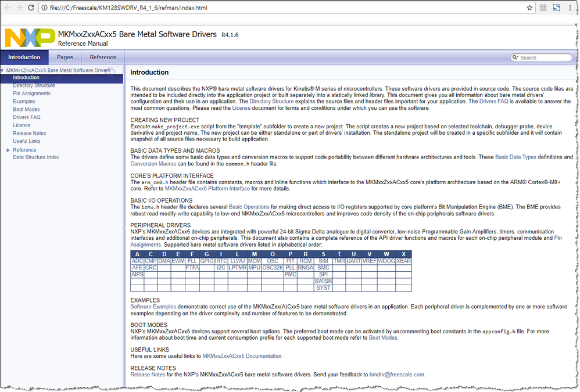Collapse MKMxxZxxACxx5 Bare Metal Software Drivers tree
The height and width of the screenshot is (392, 580).
tap(2, 70)
